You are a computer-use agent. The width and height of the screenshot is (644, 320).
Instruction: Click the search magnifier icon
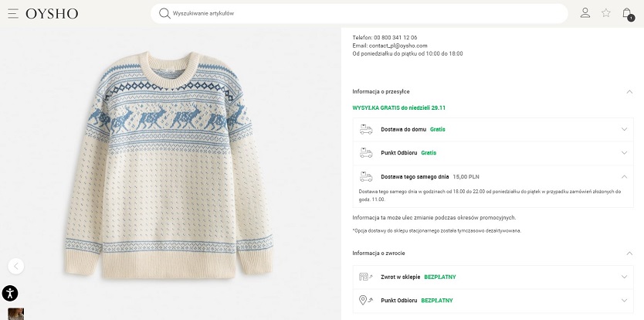coord(164,13)
